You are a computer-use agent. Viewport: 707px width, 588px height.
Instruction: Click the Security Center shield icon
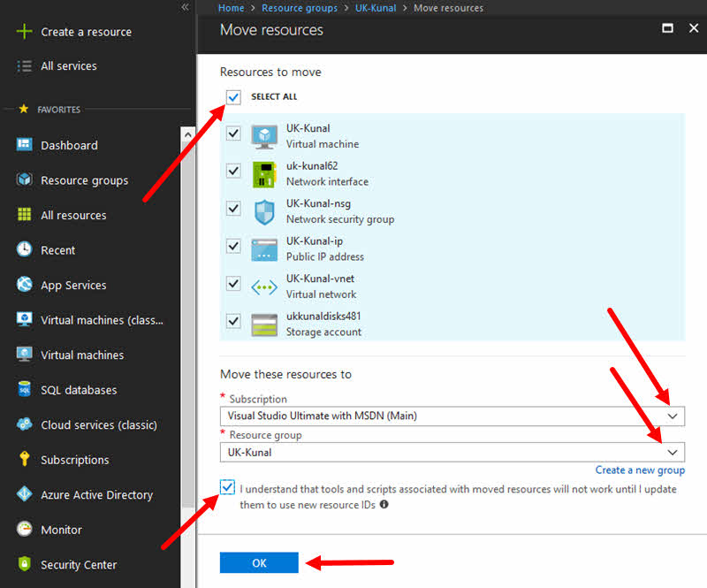pyautogui.click(x=24, y=563)
